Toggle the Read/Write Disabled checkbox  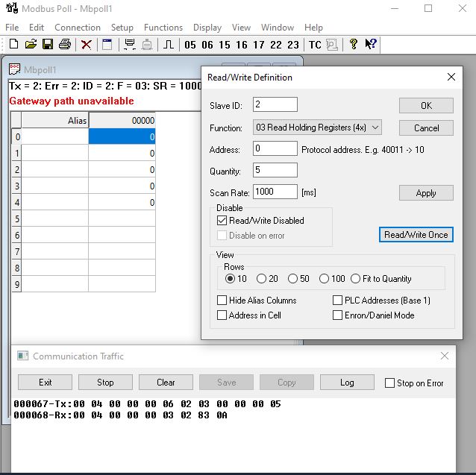[x=222, y=220]
